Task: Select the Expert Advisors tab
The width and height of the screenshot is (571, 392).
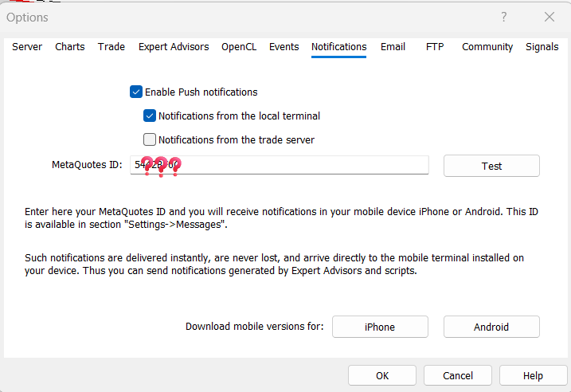Action: coord(174,47)
